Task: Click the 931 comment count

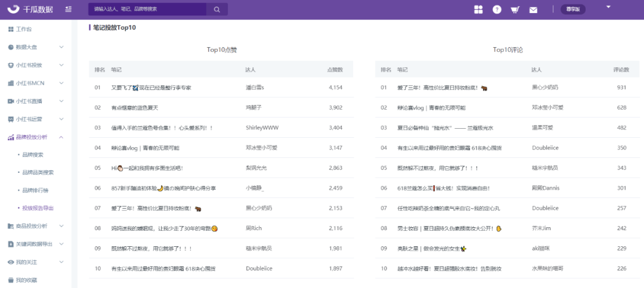Action: (622, 88)
